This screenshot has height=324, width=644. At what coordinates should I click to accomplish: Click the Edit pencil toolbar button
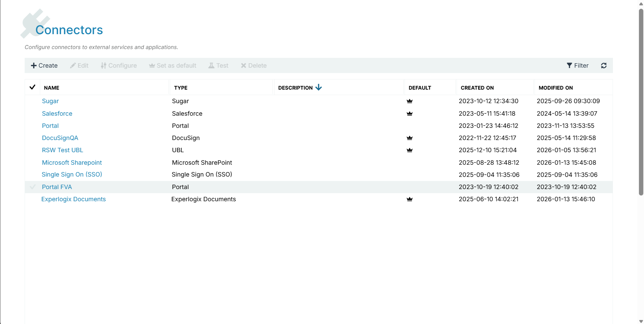click(x=79, y=66)
